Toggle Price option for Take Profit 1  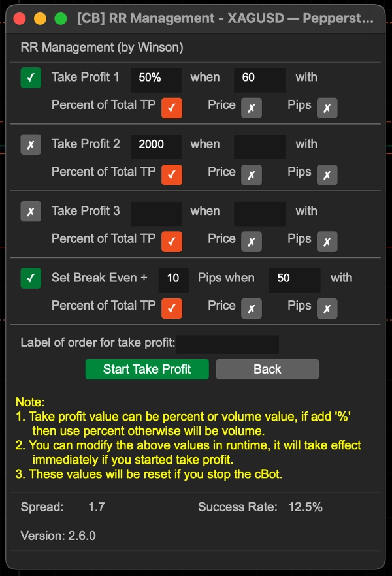[252, 107]
